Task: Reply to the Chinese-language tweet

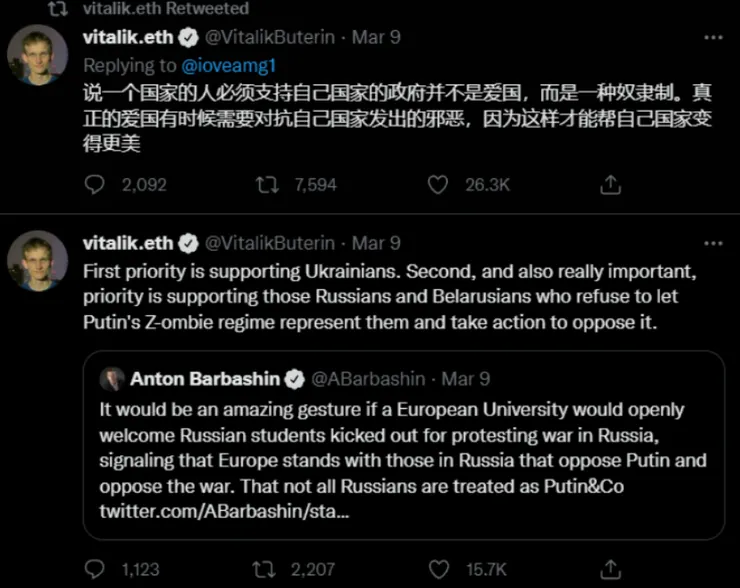Action: pos(94,184)
